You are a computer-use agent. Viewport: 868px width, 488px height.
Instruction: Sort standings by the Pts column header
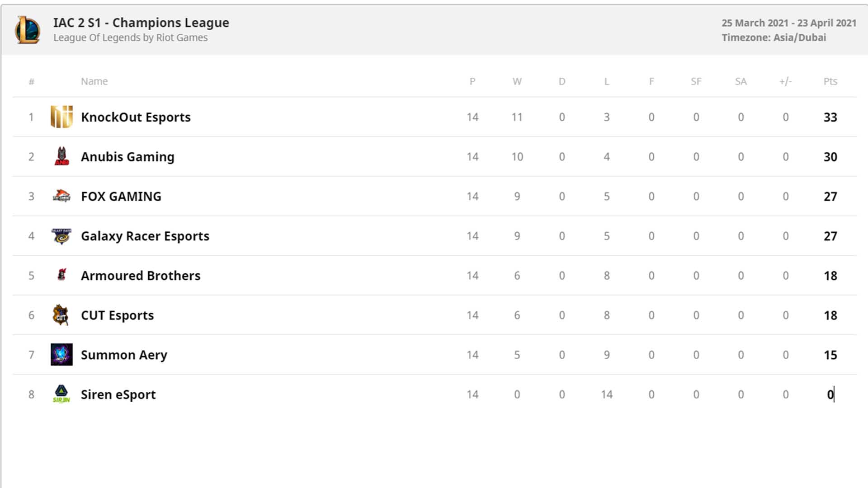pyautogui.click(x=830, y=81)
